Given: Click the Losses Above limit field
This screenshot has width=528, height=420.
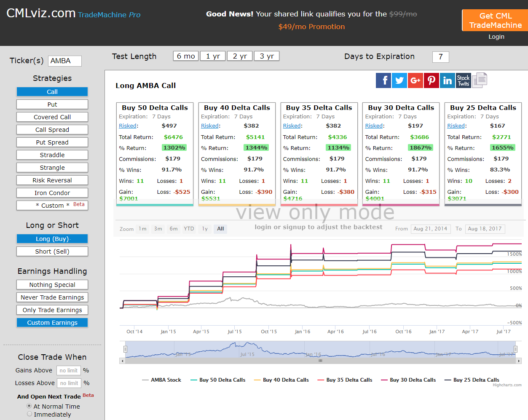Looking at the screenshot, I should click(x=69, y=383).
